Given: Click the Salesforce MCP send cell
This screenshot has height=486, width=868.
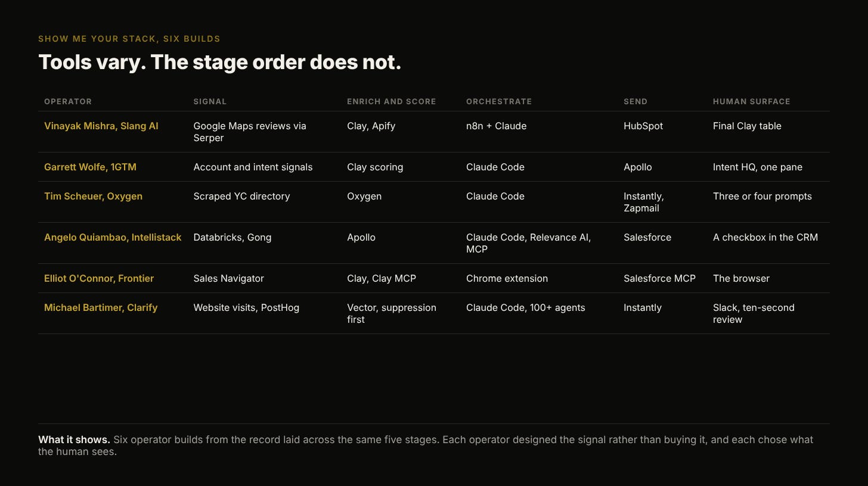Looking at the screenshot, I should tap(659, 278).
